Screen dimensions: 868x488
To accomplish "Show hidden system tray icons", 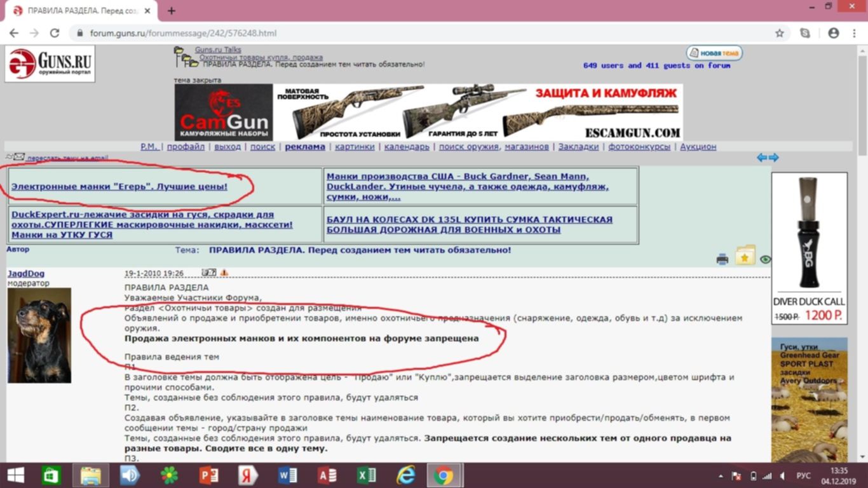I will [x=721, y=475].
